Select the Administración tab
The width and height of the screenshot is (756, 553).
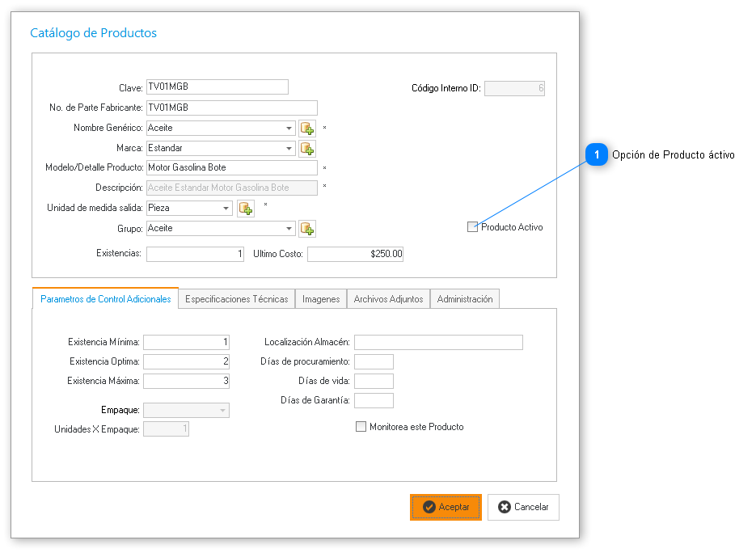point(465,299)
